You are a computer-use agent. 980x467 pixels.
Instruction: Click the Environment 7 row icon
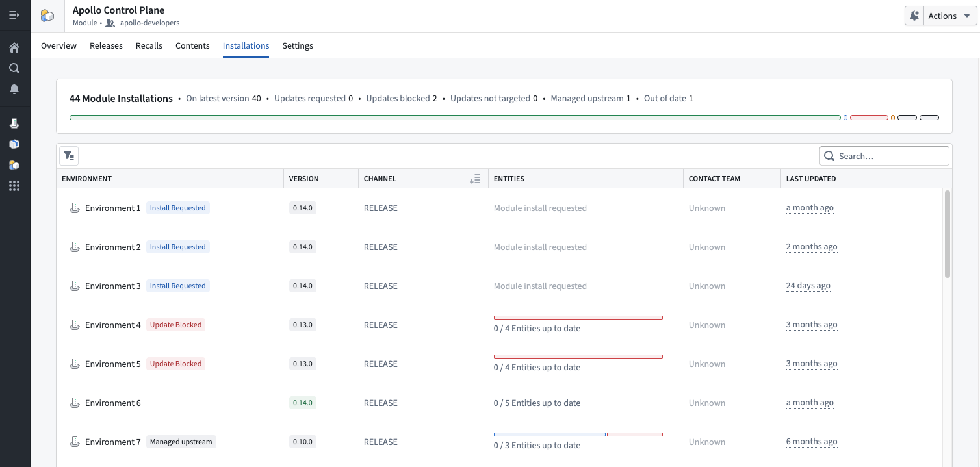(x=75, y=442)
